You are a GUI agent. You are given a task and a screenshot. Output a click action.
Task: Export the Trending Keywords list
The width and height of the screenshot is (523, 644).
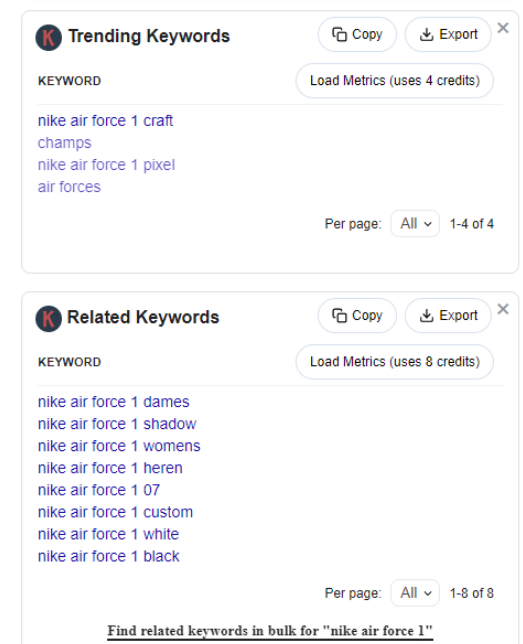[x=448, y=34]
